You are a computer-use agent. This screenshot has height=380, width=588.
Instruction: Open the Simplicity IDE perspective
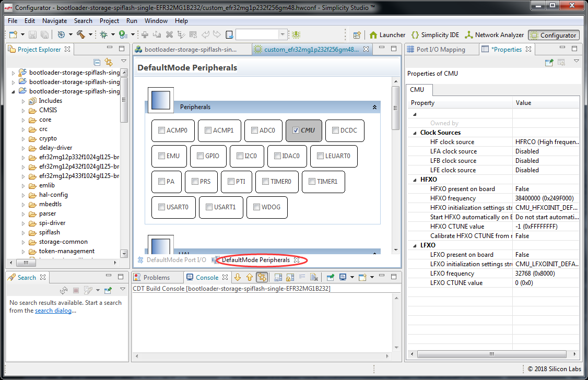436,35
